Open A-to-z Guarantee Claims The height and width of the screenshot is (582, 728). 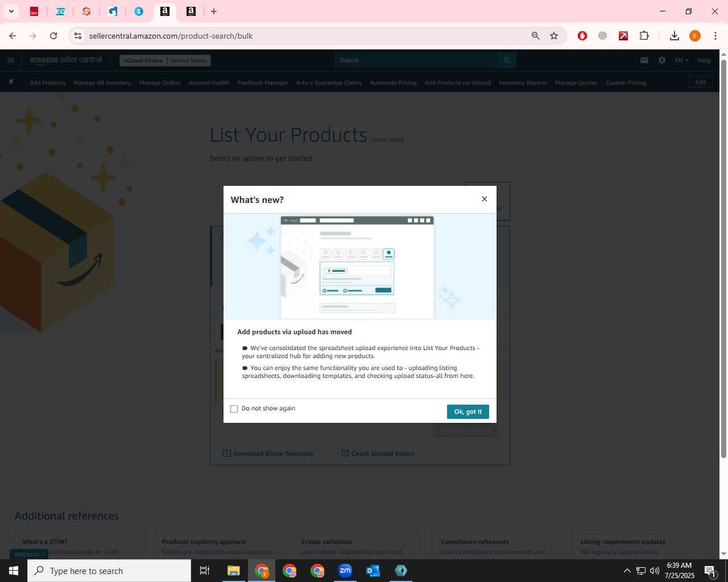tap(329, 83)
